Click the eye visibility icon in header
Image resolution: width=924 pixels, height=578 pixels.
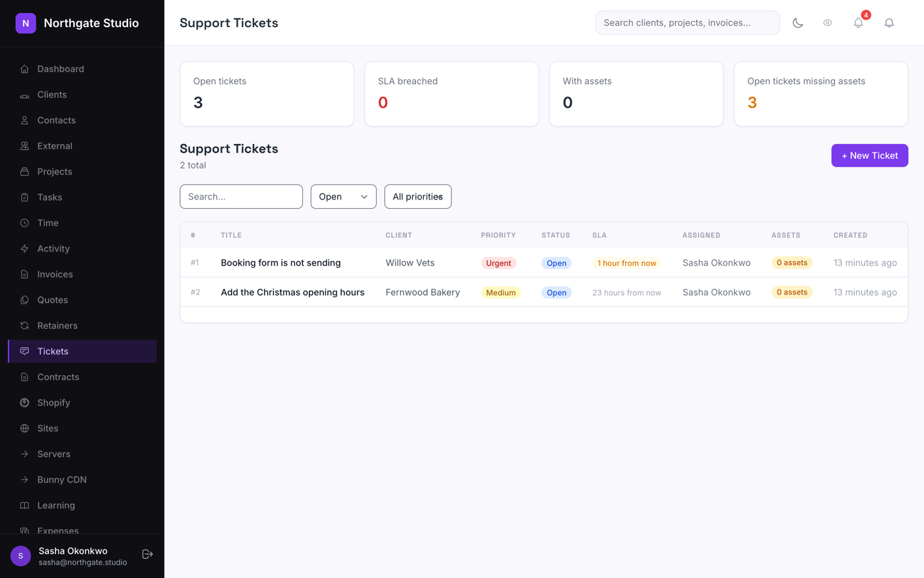827,23
